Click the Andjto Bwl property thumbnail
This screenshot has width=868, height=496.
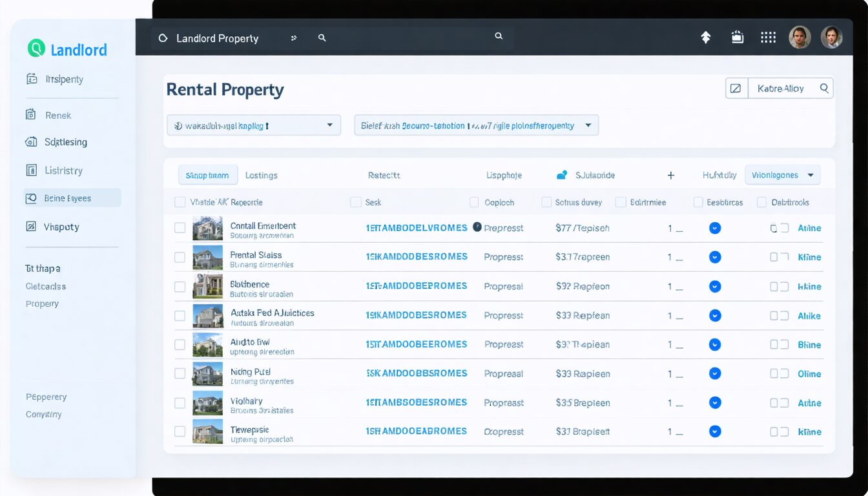[207, 345]
